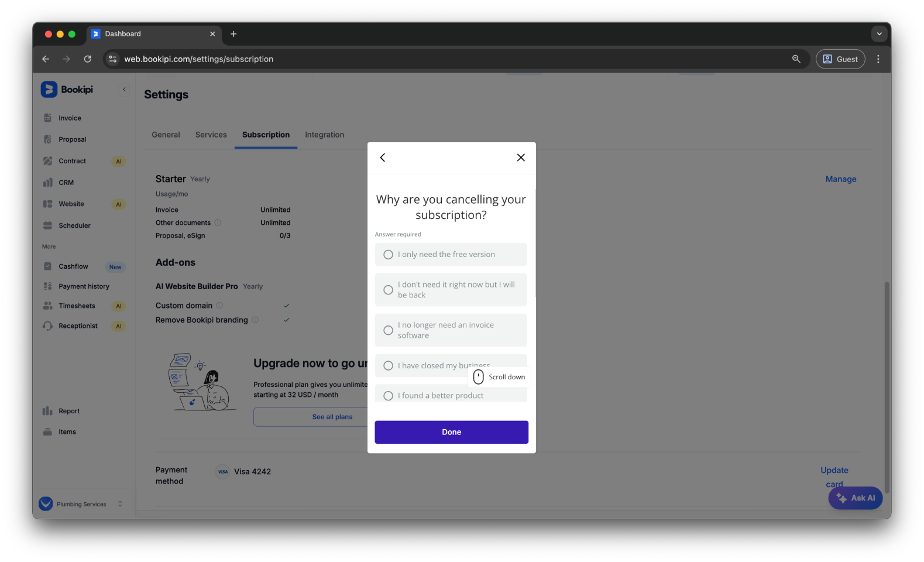Select 'I only need the free version'
Screen dimensions: 924x562
(x=451, y=255)
